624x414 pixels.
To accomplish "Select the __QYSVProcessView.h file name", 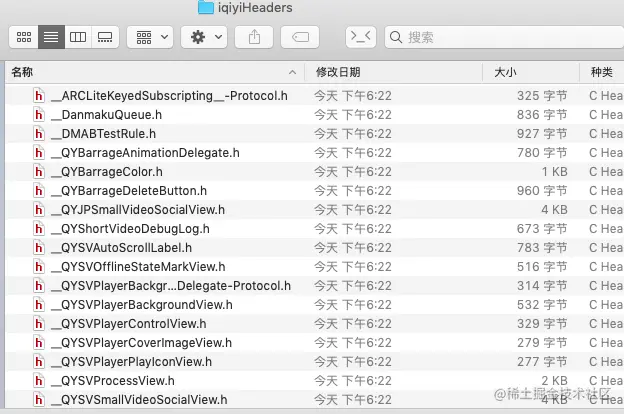I will pyautogui.click(x=113, y=381).
